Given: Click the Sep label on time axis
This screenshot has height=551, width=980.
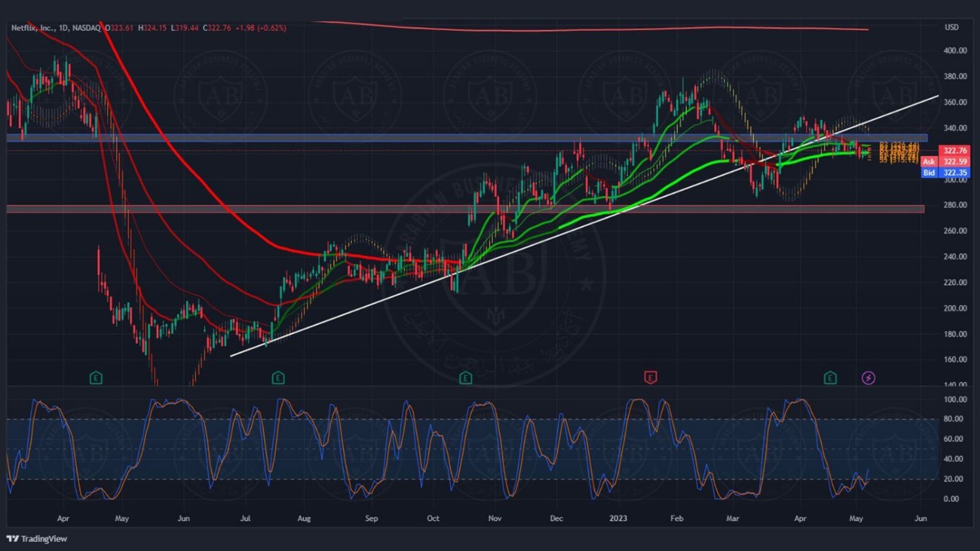Looking at the screenshot, I should pos(371,518).
